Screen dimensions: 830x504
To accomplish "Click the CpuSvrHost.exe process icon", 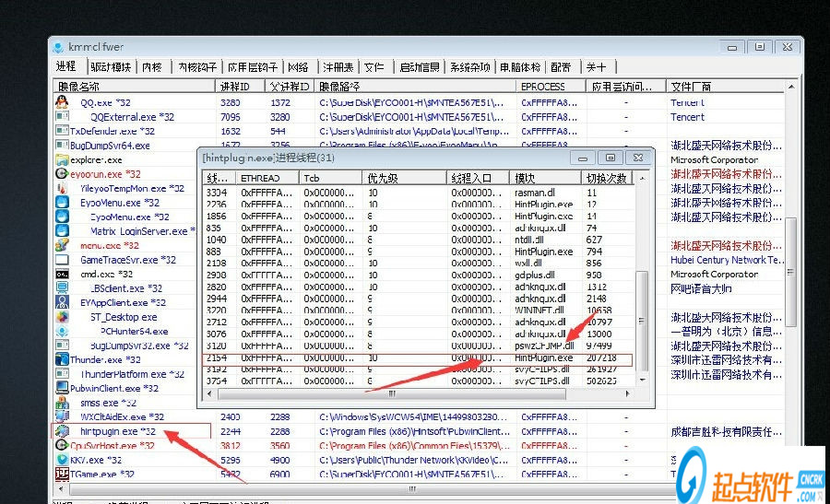I will coord(62,445).
